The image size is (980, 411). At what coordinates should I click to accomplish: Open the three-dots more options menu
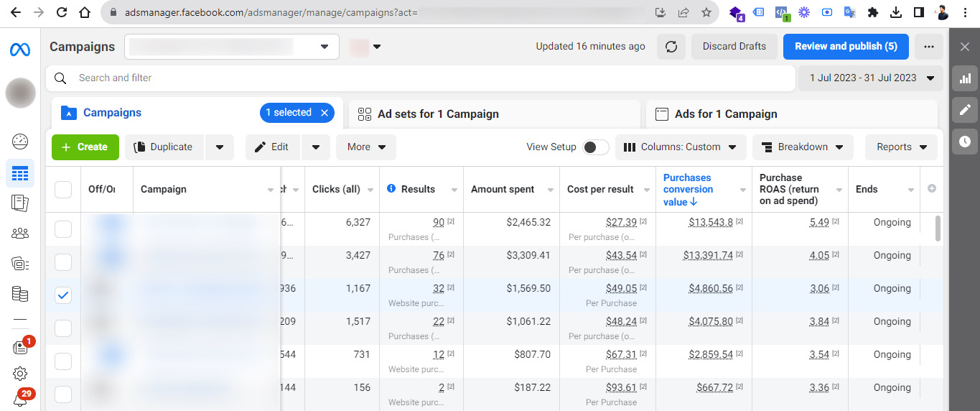pos(929,47)
